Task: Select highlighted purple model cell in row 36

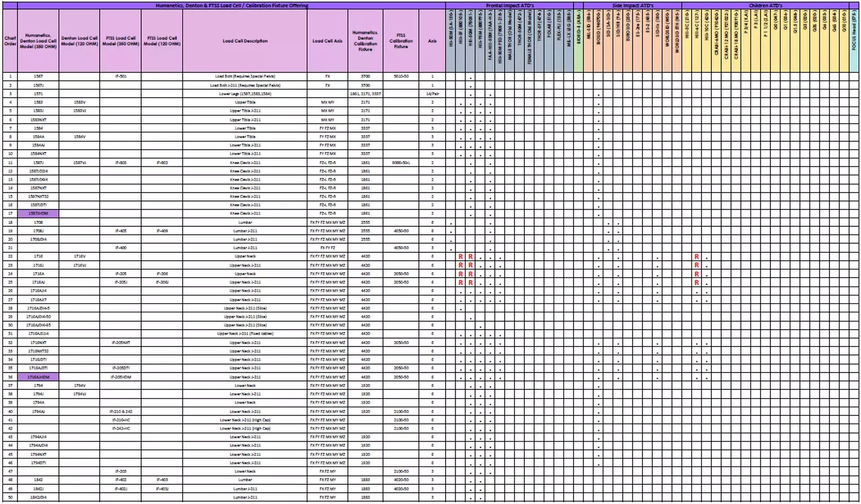Action: click(38, 377)
